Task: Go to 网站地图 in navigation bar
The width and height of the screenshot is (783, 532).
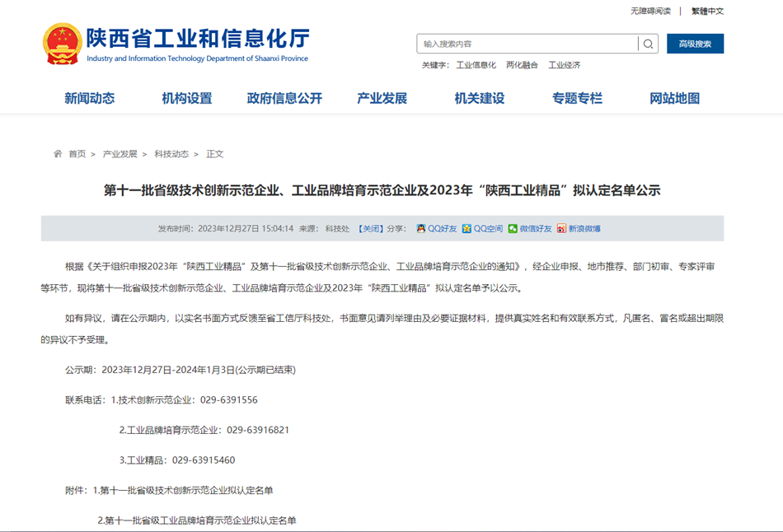Action: [674, 98]
